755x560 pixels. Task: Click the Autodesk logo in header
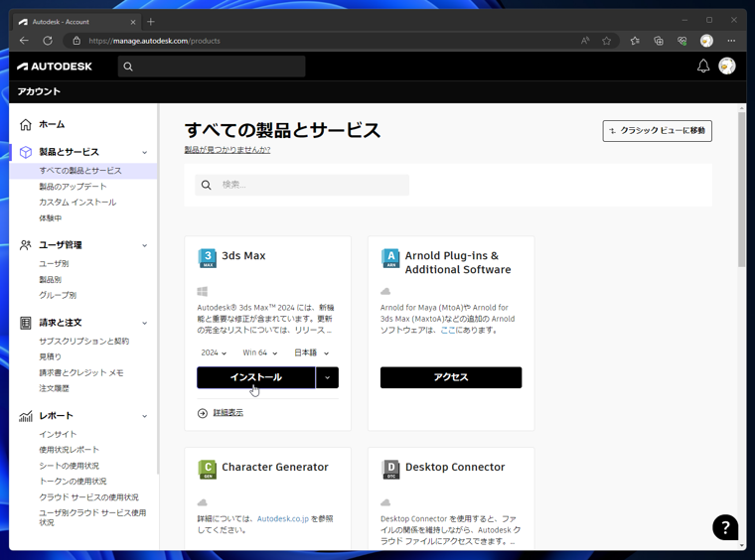click(x=55, y=67)
